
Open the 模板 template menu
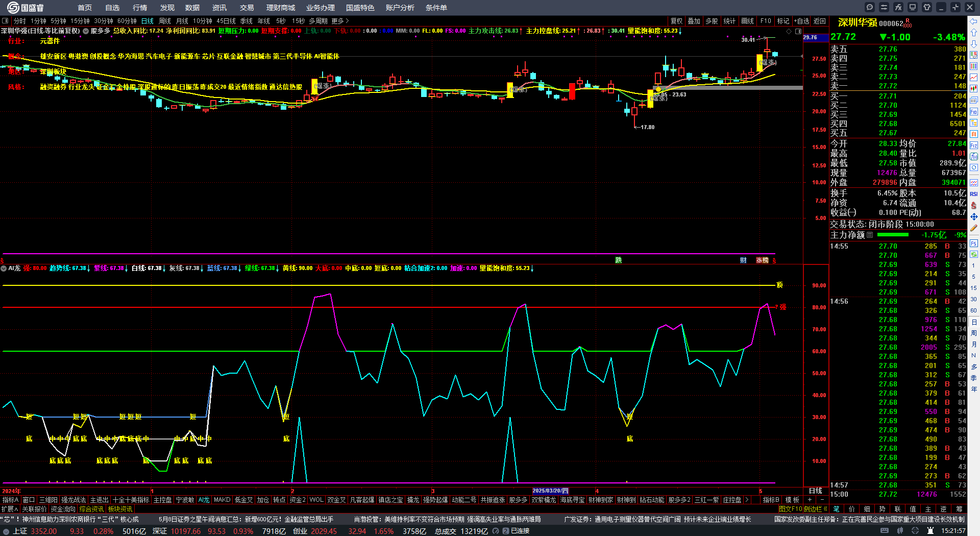click(792, 500)
